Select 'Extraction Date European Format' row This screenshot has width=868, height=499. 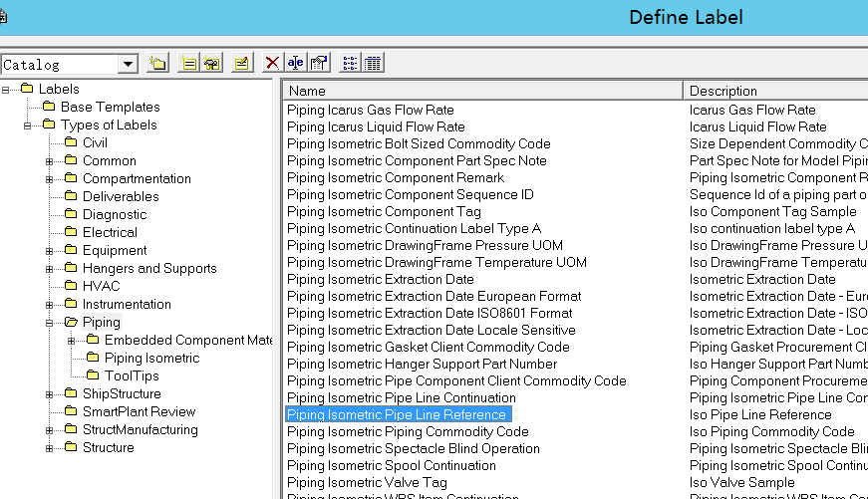[434, 296]
